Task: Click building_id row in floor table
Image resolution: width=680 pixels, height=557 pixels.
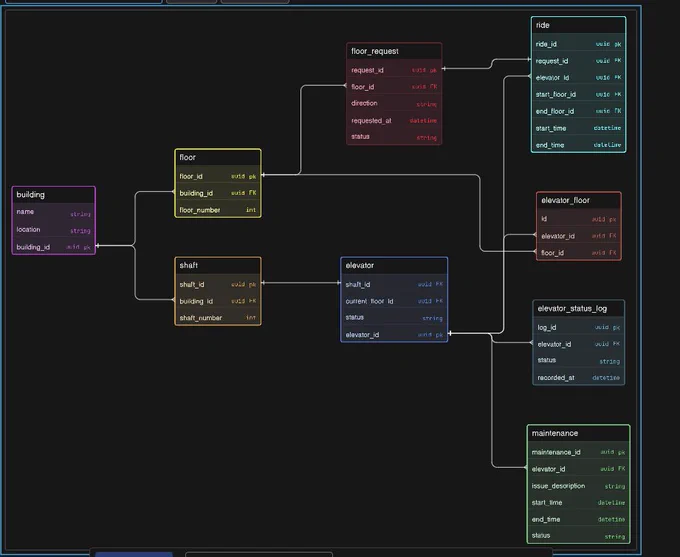Action: 218,193
